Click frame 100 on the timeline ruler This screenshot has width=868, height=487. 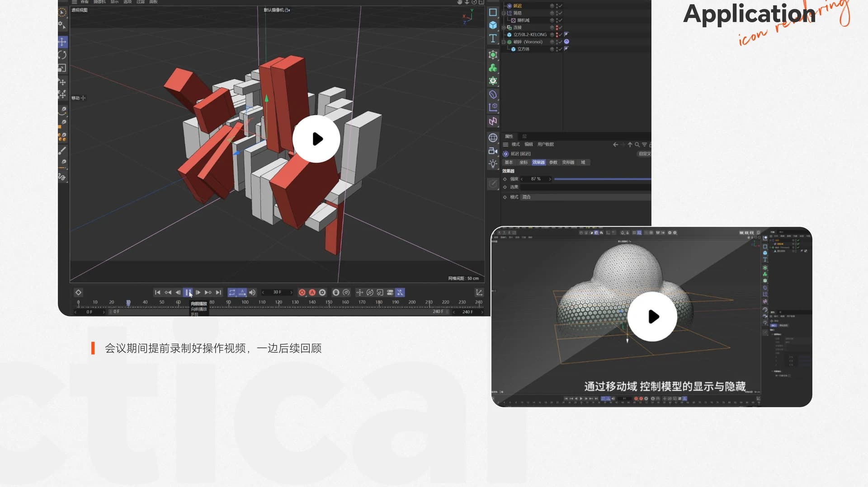tap(245, 302)
